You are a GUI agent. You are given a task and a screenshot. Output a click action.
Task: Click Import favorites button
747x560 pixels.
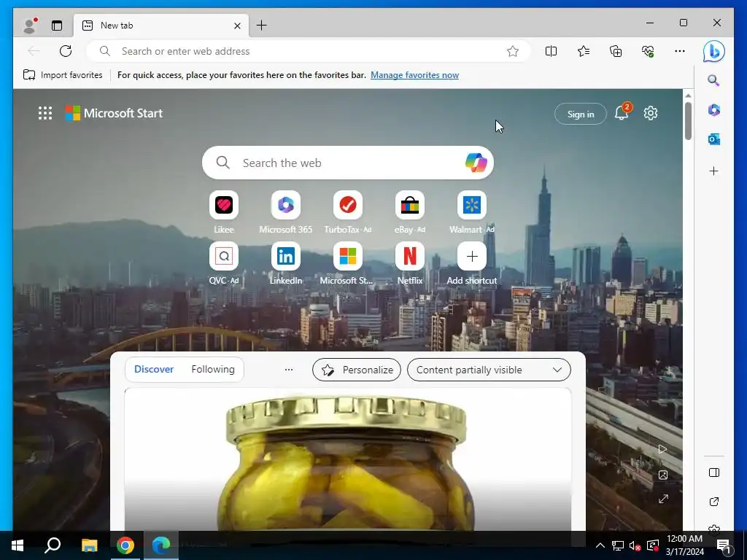click(x=63, y=75)
